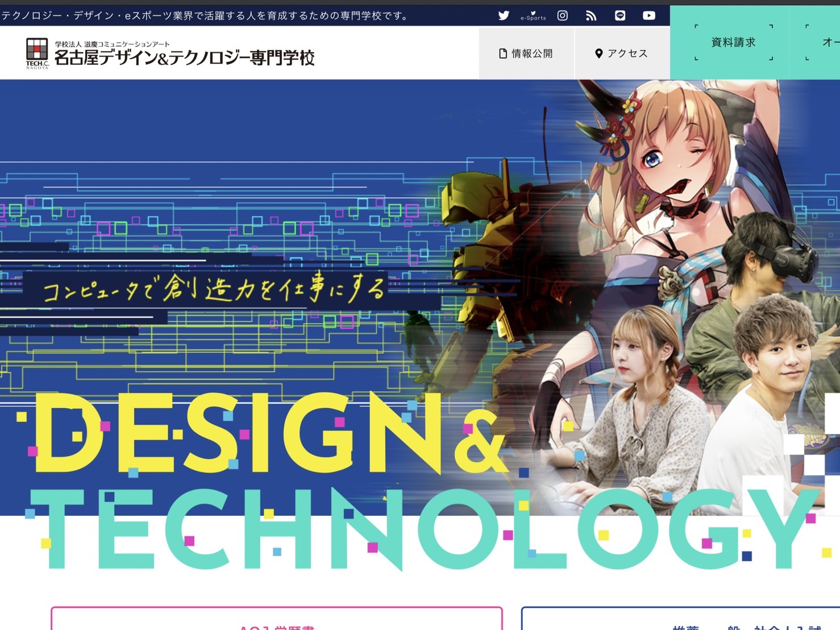Click the 名古屋デザイン&テクノロジー専門学校 title

coord(184,57)
